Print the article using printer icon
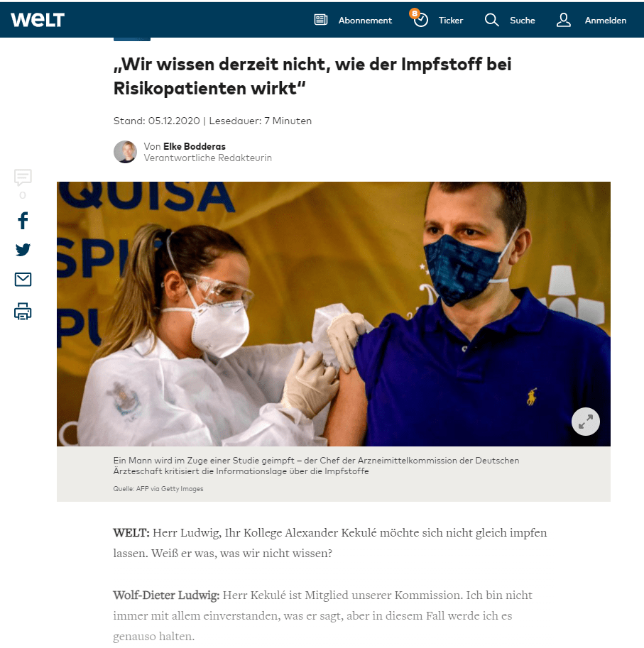Screen dimensions: 644x648 point(23,311)
